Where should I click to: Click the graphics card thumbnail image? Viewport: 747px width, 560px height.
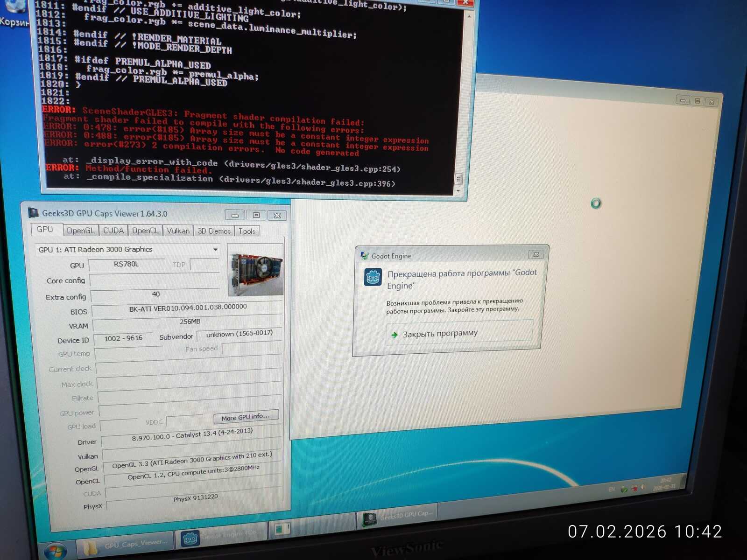click(x=255, y=270)
